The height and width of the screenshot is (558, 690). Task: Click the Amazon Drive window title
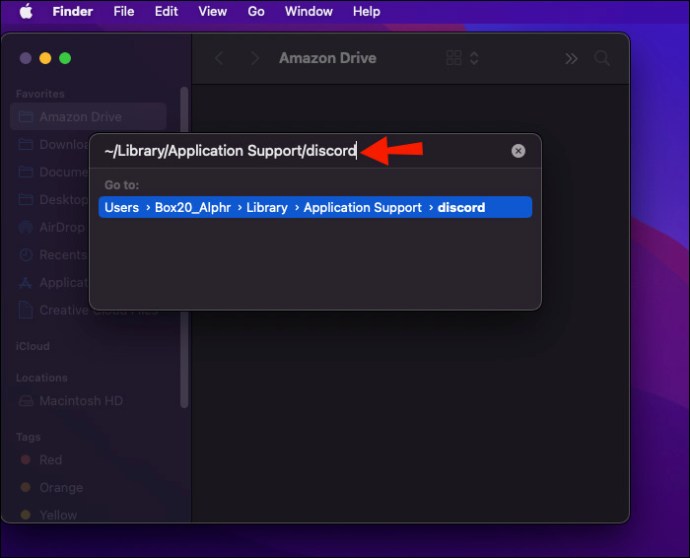[328, 58]
